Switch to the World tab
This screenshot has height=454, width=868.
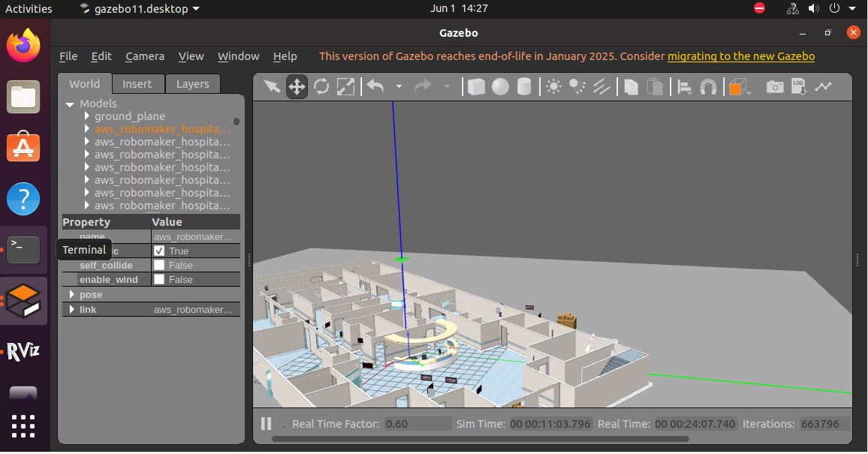tap(85, 83)
